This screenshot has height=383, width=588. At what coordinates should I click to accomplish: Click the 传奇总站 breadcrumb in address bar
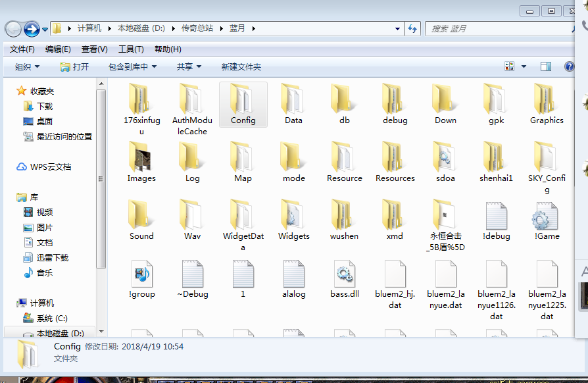tap(199, 28)
